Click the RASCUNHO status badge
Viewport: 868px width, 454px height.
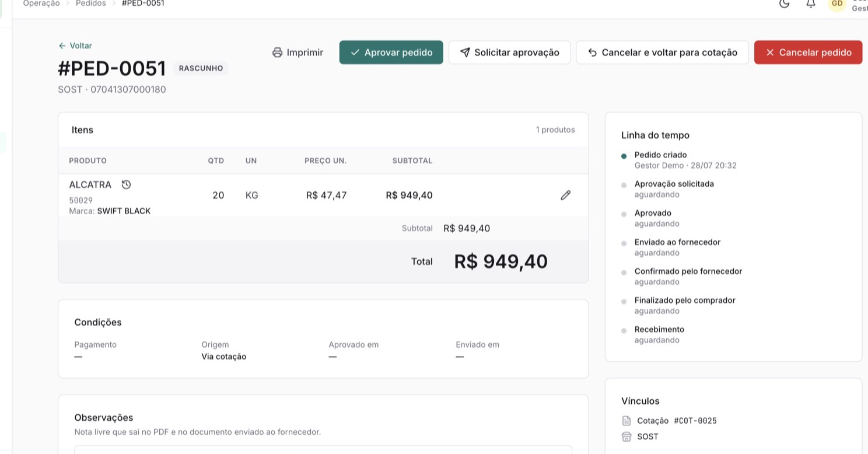tap(201, 68)
